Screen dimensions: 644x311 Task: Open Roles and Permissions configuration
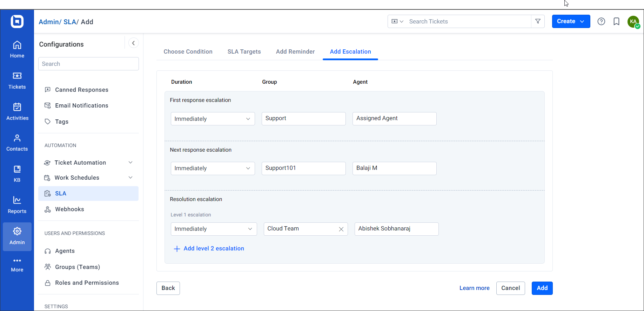point(87,283)
